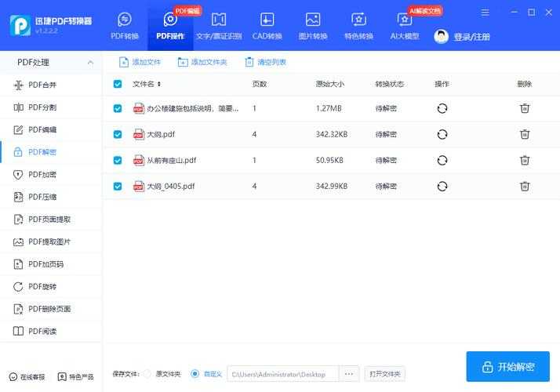The image size is (560, 392).
Task: Click the size value 50.95KB
Action: coord(329,160)
